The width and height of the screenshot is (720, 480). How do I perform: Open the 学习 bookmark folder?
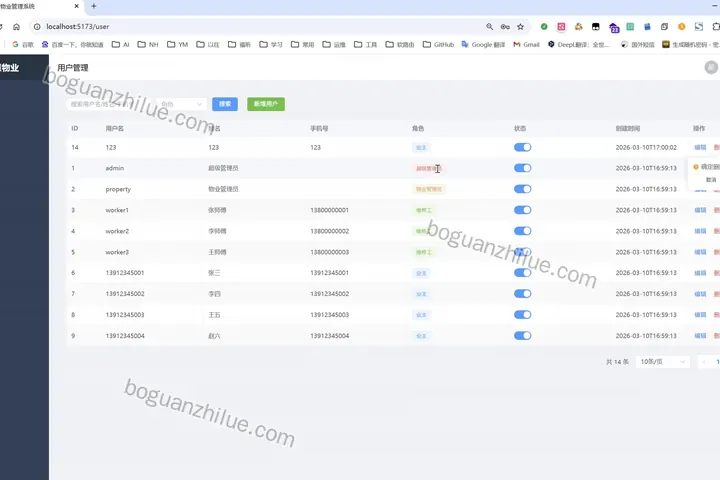click(271, 45)
